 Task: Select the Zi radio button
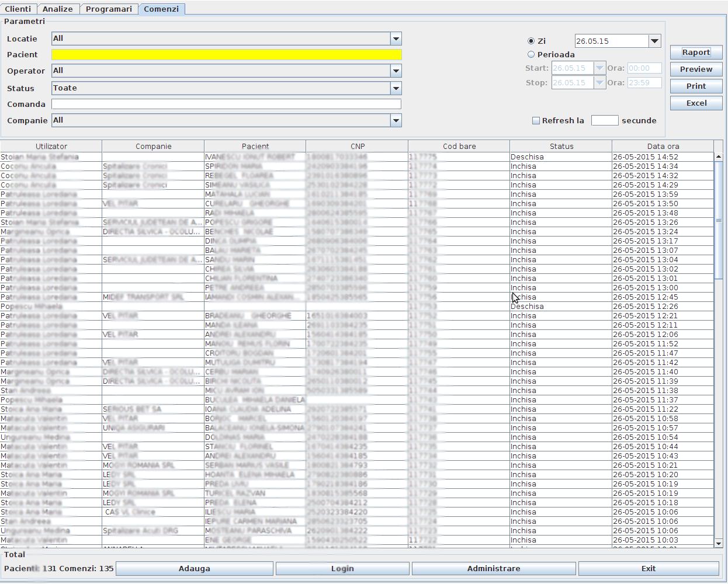pyautogui.click(x=531, y=41)
